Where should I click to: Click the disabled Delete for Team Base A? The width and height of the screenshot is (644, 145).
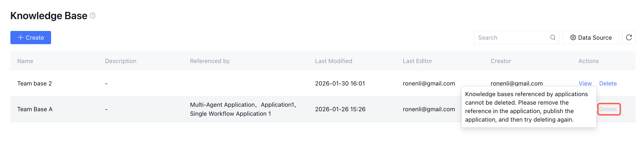coord(609,109)
